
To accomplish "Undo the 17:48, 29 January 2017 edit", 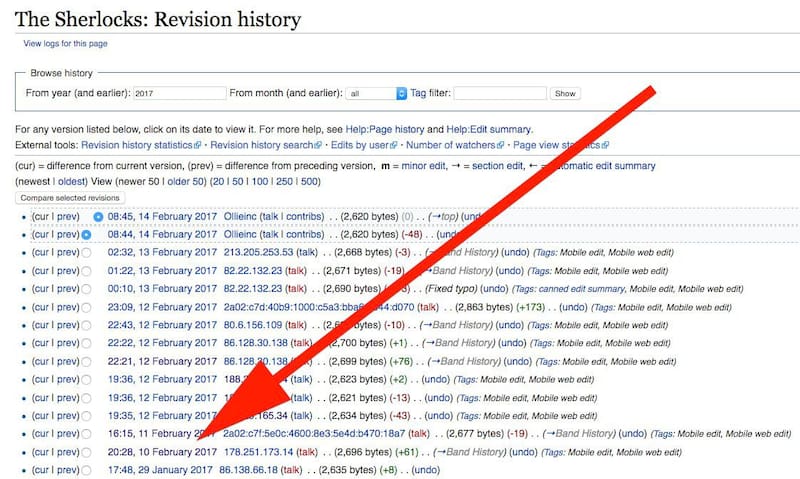I will point(425,469).
